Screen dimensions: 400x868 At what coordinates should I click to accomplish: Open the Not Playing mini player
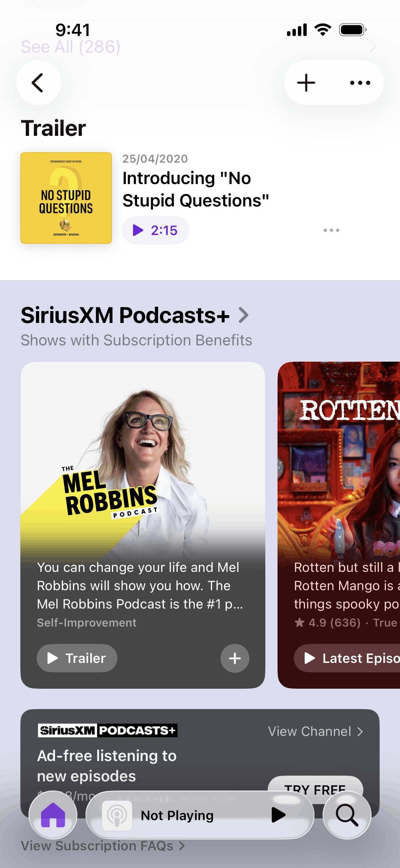click(200, 815)
